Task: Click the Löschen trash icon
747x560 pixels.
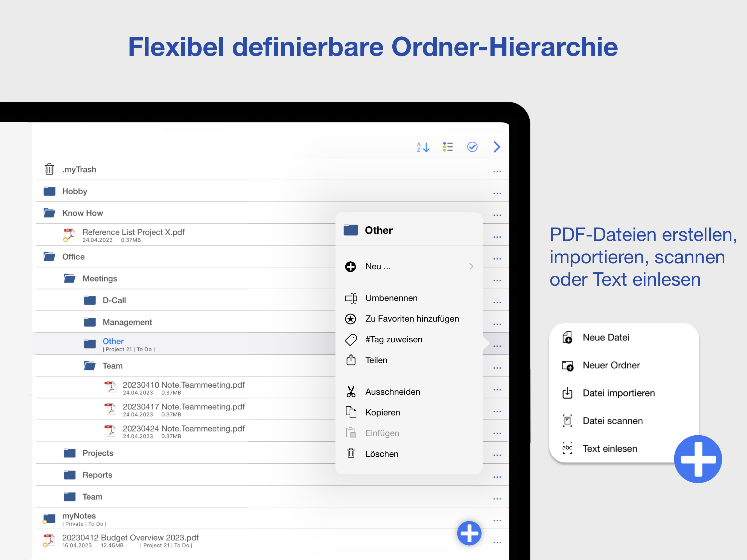Action: (x=351, y=453)
